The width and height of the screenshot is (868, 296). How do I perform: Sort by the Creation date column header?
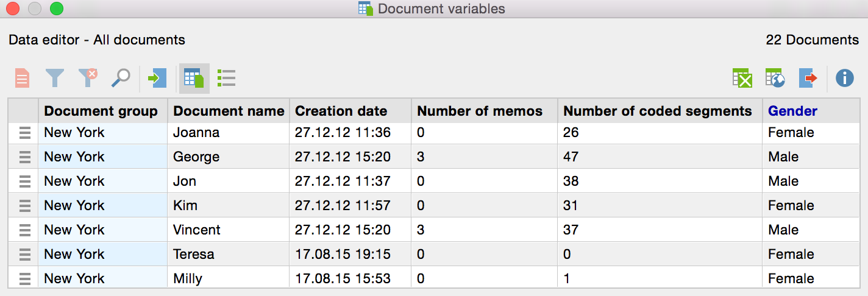coord(350,111)
